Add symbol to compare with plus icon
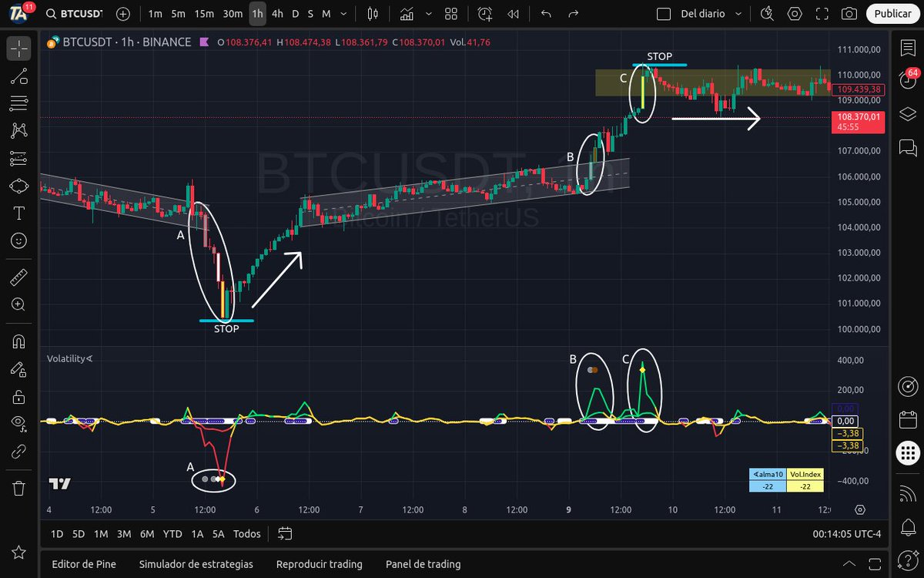Image resolution: width=924 pixels, height=578 pixels. tap(122, 14)
